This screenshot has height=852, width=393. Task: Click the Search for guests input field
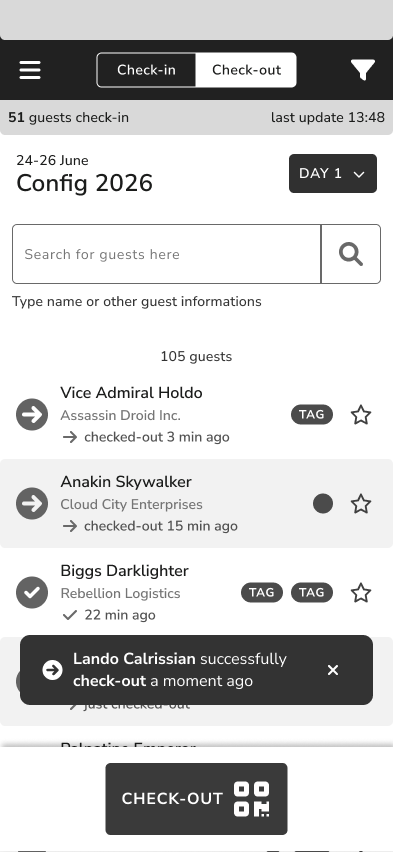coord(167,254)
